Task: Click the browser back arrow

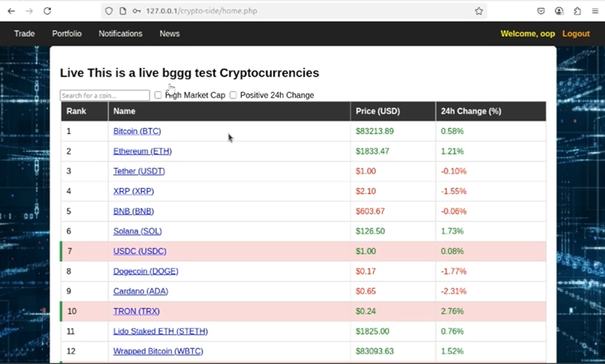Action: (12, 11)
